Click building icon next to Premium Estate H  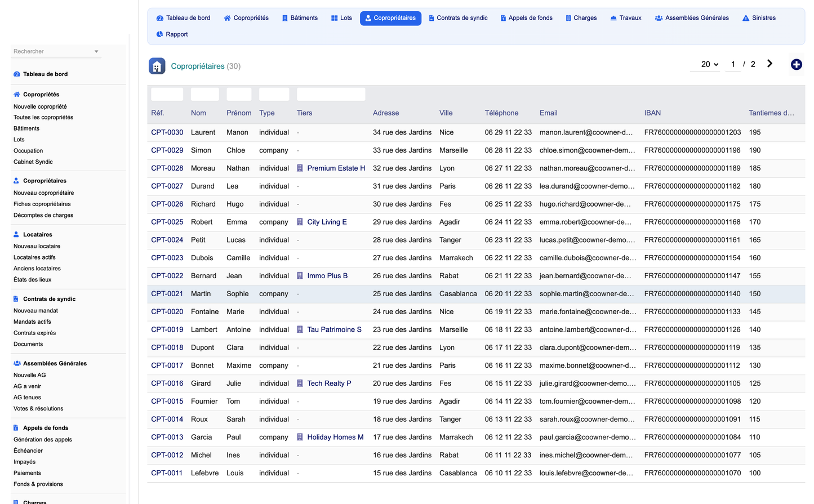point(300,168)
